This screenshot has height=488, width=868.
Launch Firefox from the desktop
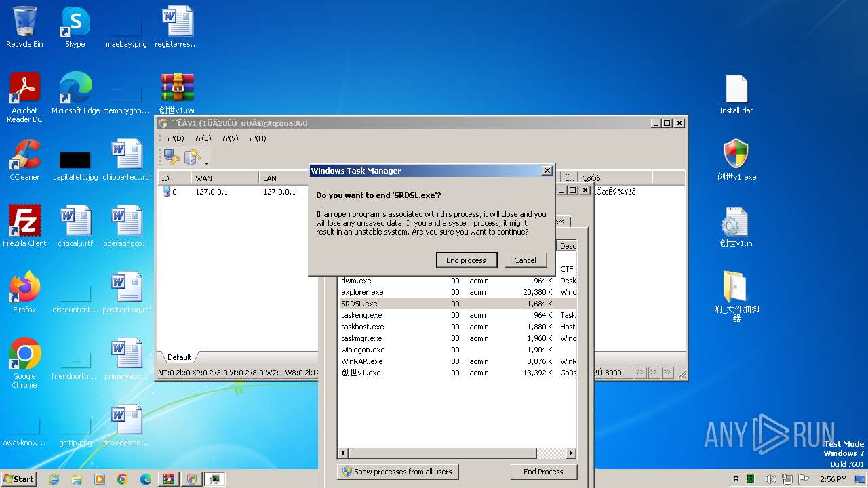click(24, 293)
